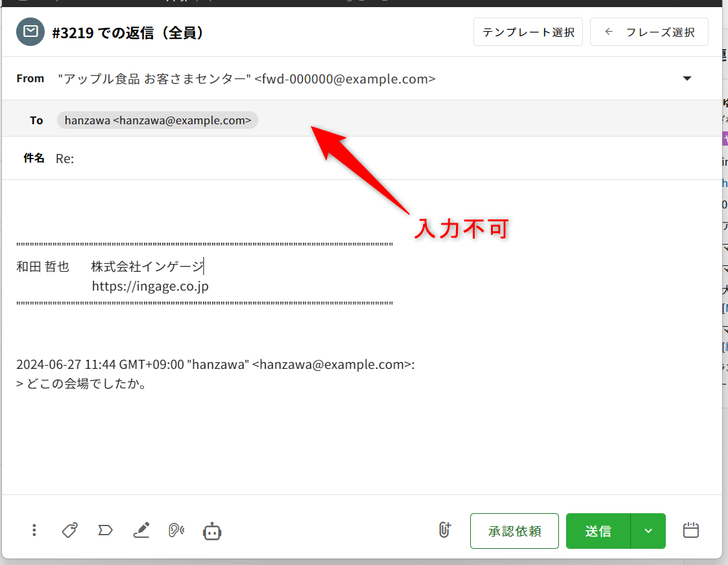Click the tag icon in bottom toolbar

pos(70,531)
